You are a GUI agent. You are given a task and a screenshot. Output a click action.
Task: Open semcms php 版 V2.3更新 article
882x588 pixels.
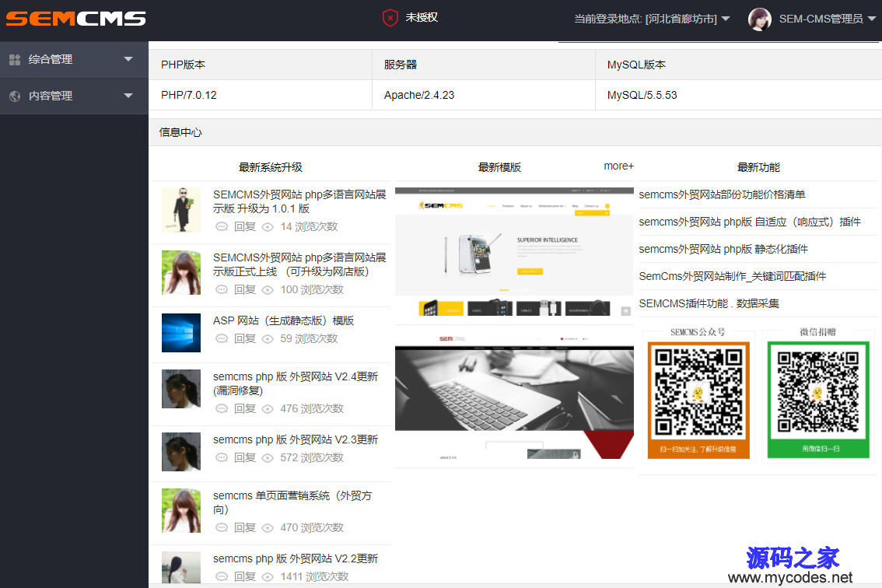296,439
